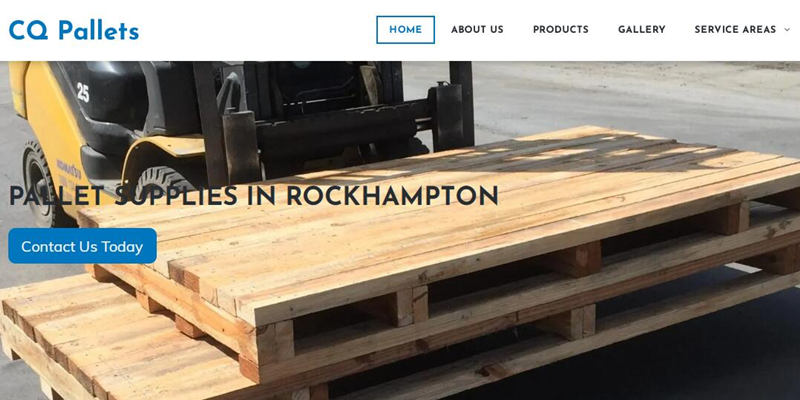The width and height of the screenshot is (800, 400).
Task: Click the number 25 on forklift
Action: pyautogui.click(x=83, y=92)
